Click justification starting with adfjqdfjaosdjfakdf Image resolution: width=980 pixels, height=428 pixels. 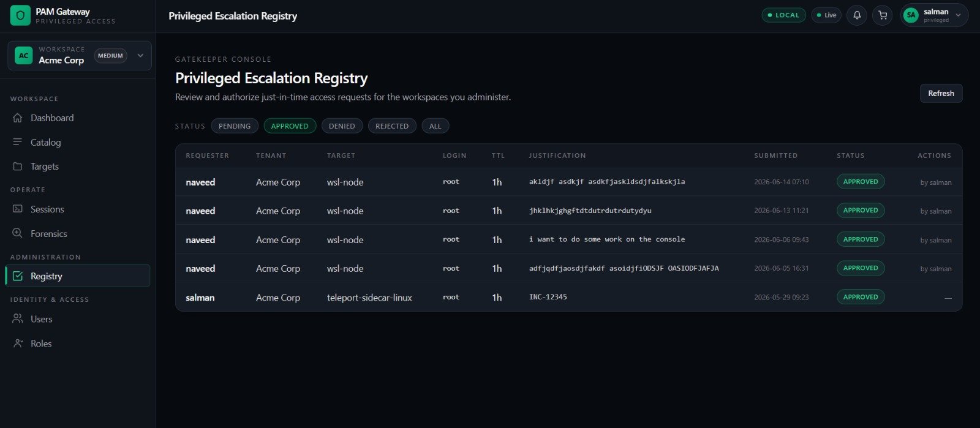[x=624, y=268]
